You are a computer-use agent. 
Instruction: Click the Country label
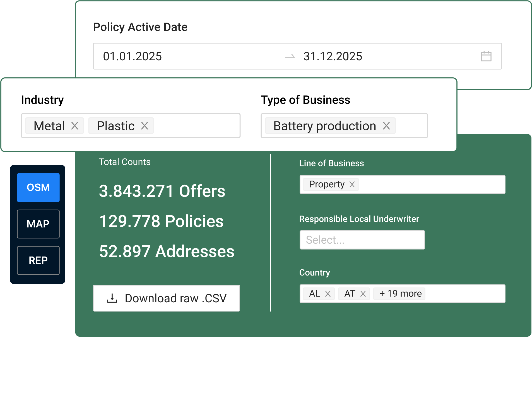click(314, 272)
